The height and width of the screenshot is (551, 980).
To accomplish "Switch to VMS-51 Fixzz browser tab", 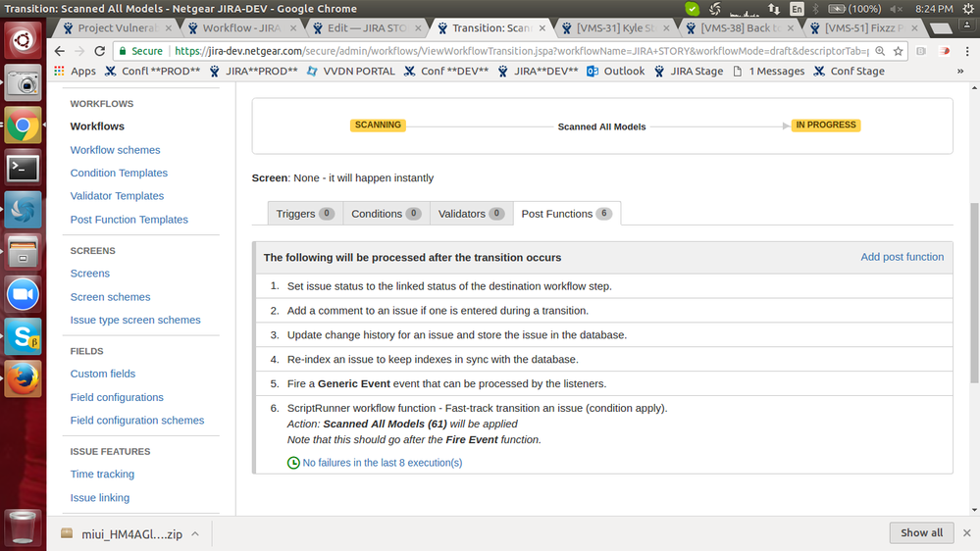I will point(864,28).
